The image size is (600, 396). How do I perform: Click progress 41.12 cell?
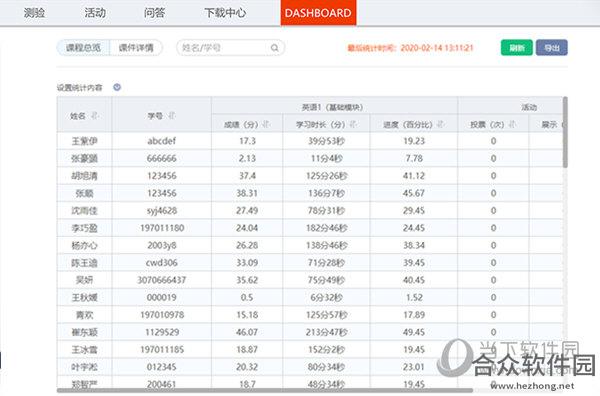tap(414, 176)
